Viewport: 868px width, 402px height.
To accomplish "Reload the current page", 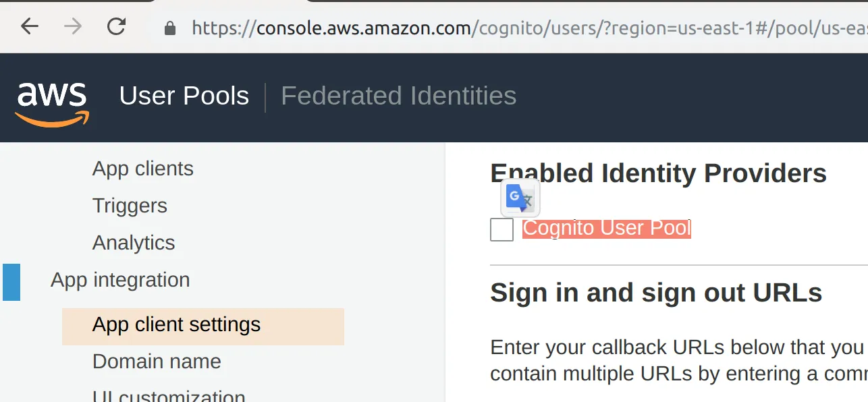I will pos(117,27).
